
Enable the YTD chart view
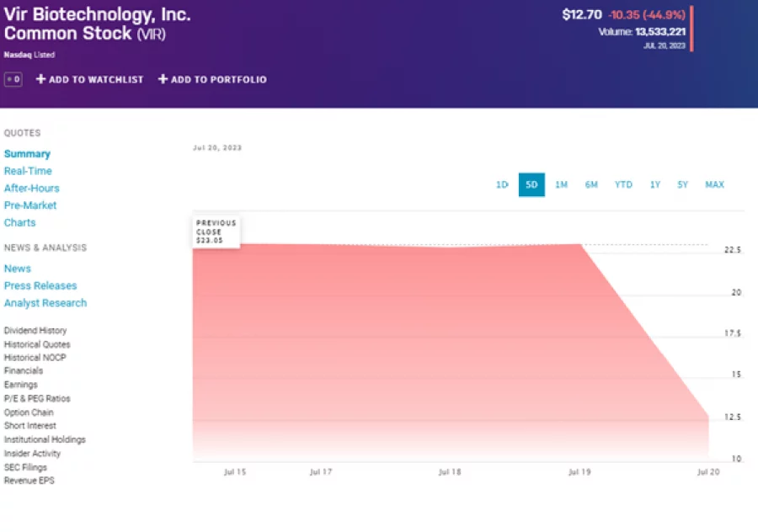(x=623, y=184)
